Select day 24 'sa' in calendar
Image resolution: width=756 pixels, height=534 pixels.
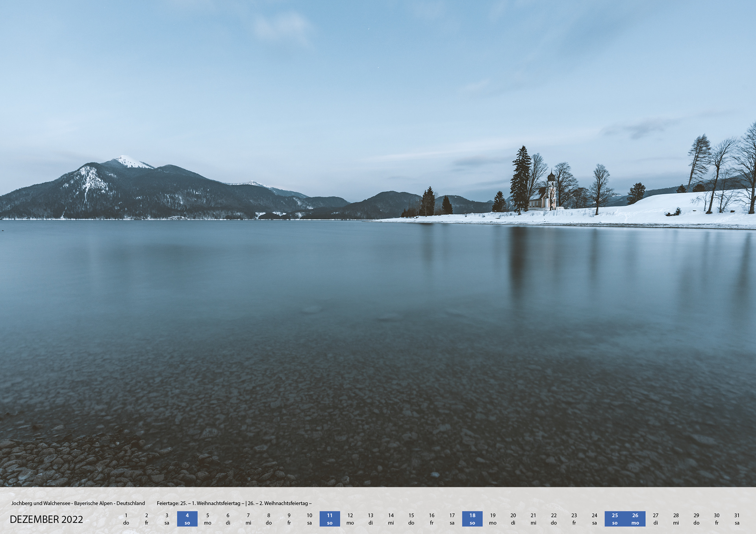[594, 519]
